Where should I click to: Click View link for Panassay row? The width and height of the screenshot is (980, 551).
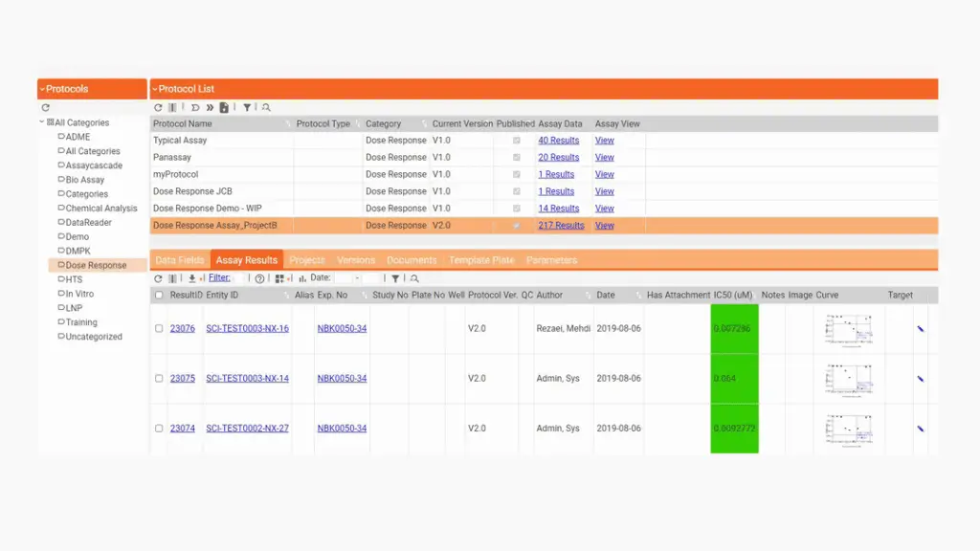605,158
